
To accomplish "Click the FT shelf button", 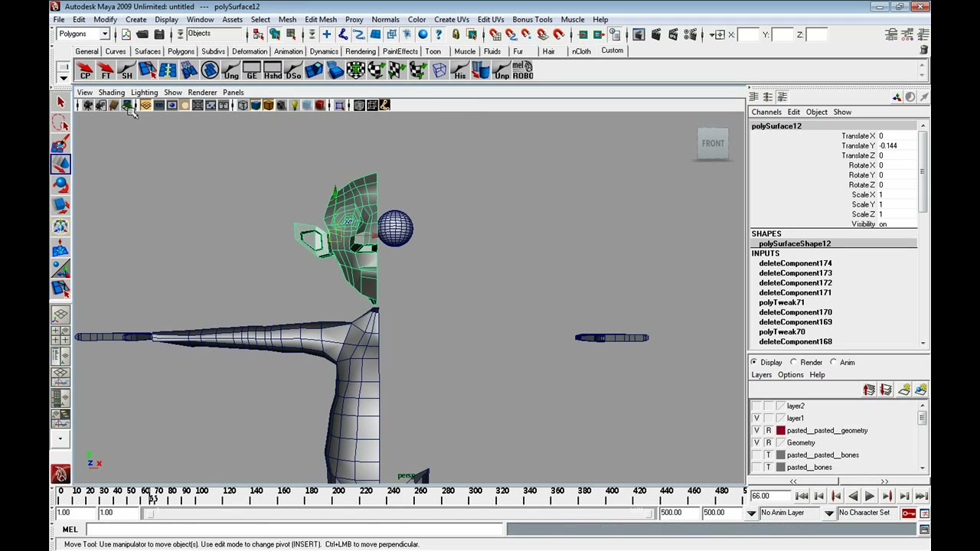I will pos(106,71).
